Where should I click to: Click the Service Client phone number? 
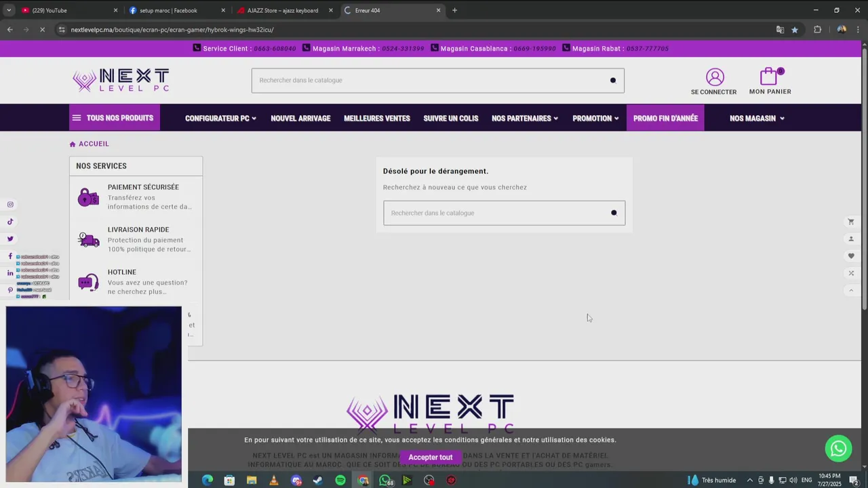click(x=275, y=49)
